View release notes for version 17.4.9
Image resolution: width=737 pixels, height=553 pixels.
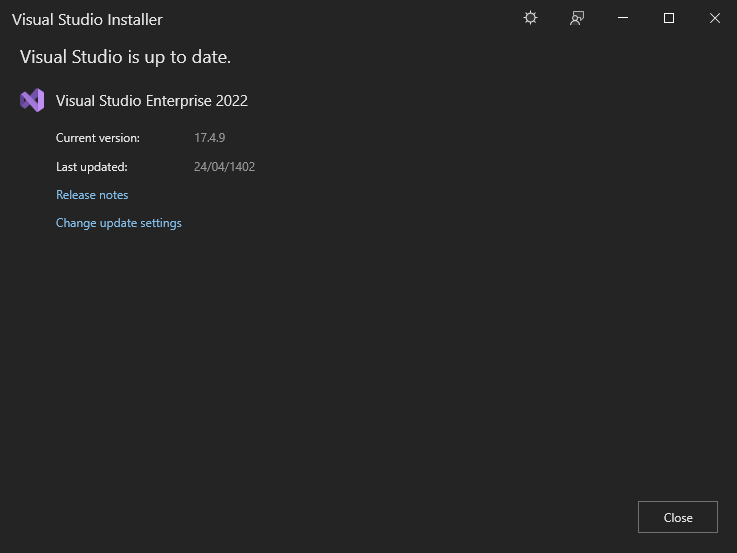pos(92,195)
